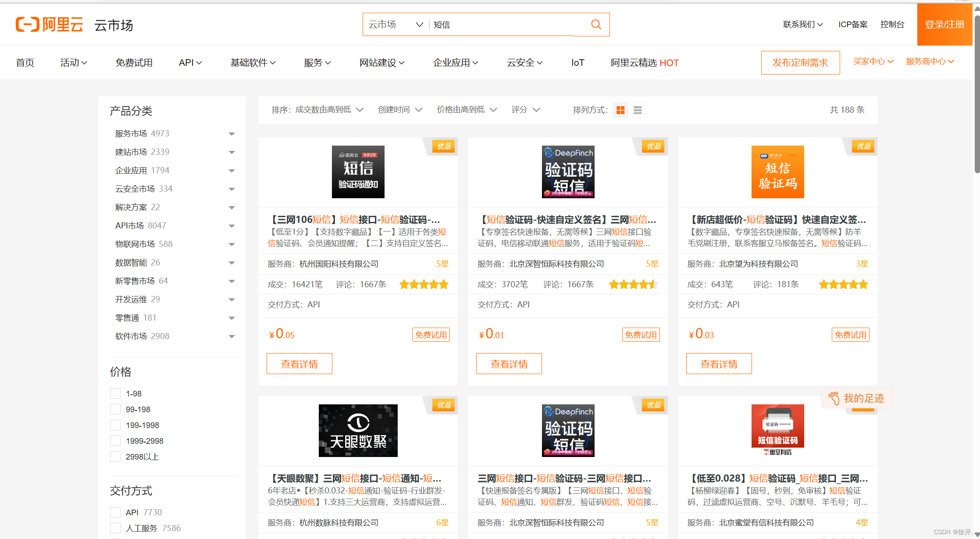Check the 1-98 price filter
The image size is (980, 539).
[115, 393]
